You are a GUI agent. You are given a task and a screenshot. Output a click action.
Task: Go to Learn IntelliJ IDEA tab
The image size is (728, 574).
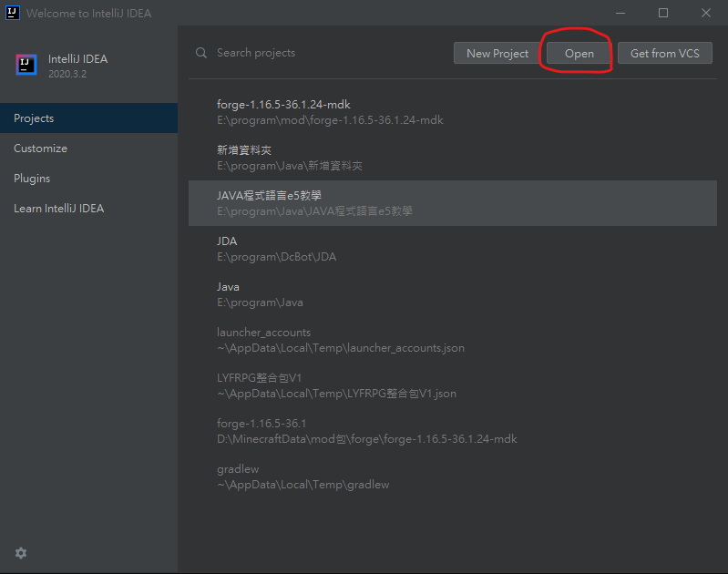click(88, 209)
